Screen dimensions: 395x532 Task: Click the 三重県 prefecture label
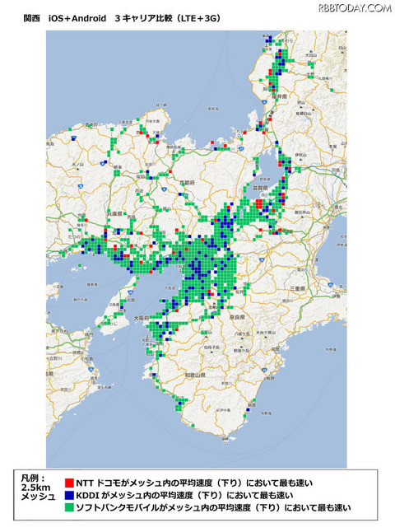(x=297, y=288)
